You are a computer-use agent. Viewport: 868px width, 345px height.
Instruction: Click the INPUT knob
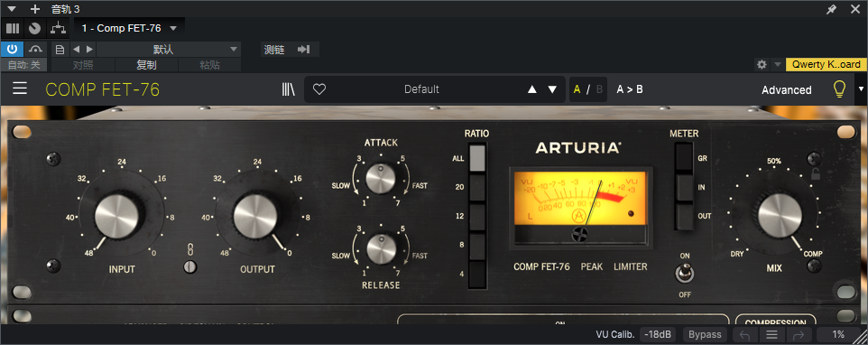[116, 217]
